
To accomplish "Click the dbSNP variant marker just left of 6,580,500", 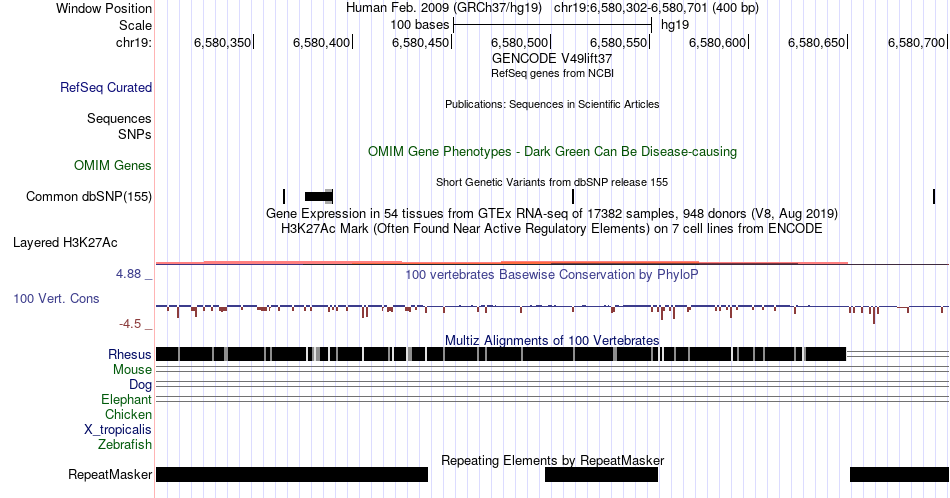I will [573, 196].
